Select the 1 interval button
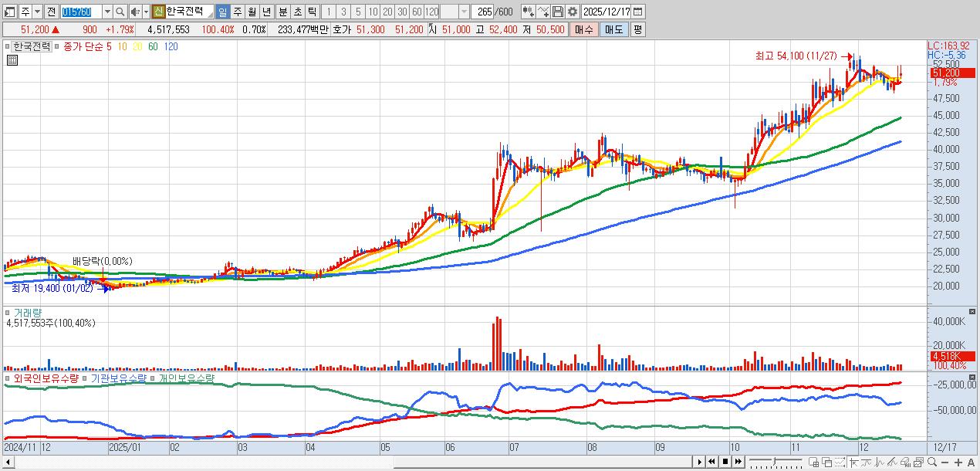This screenshot has width=980, height=471. pos(329,12)
